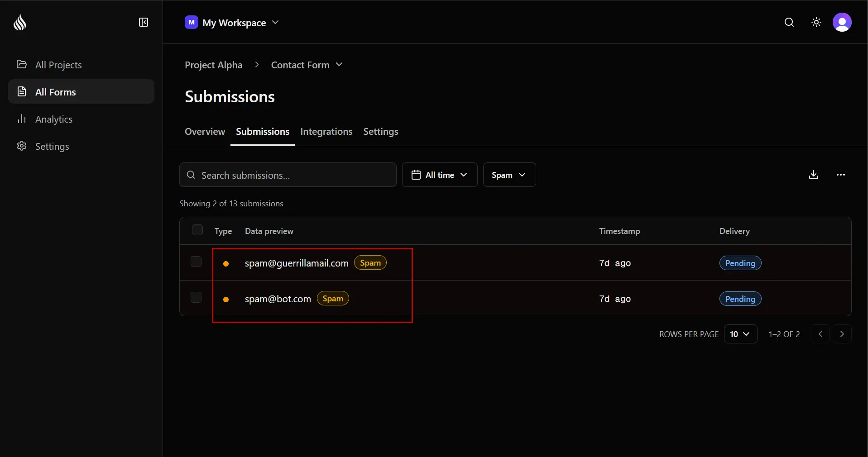The width and height of the screenshot is (868, 457).
Task: Open the more options menu
Action: [x=841, y=175]
